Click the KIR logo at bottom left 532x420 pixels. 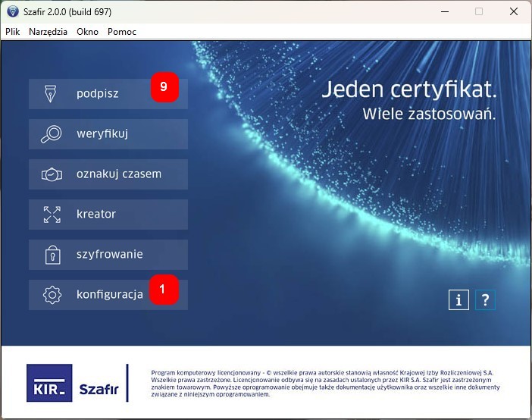click(49, 383)
